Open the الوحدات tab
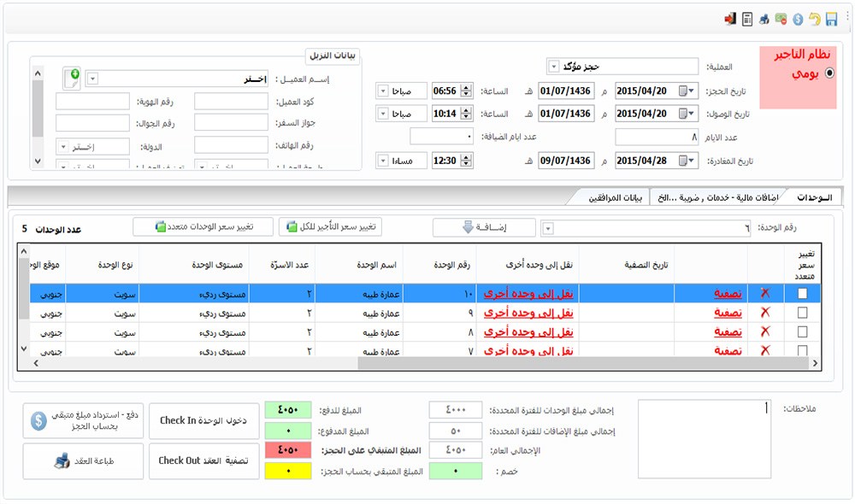The image size is (855, 504). click(814, 197)
